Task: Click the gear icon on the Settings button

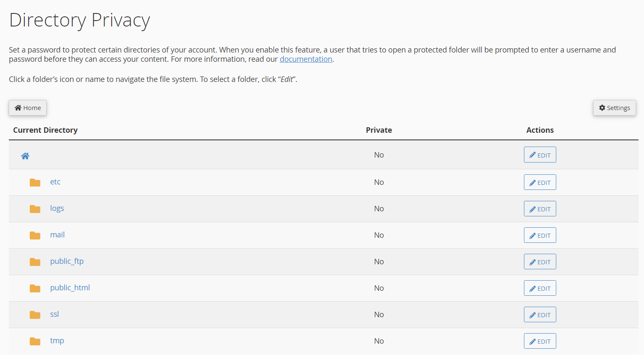Action: click(x=602, y=108)
